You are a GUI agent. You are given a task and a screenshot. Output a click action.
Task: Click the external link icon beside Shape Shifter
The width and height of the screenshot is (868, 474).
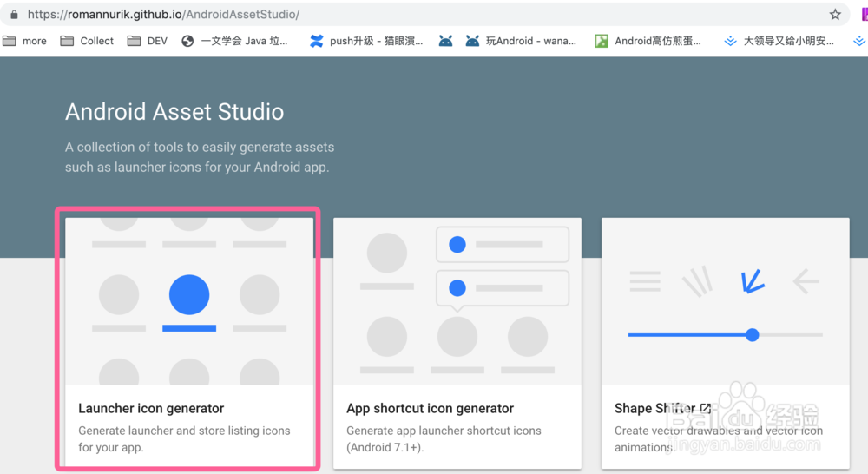pos(705,408)
